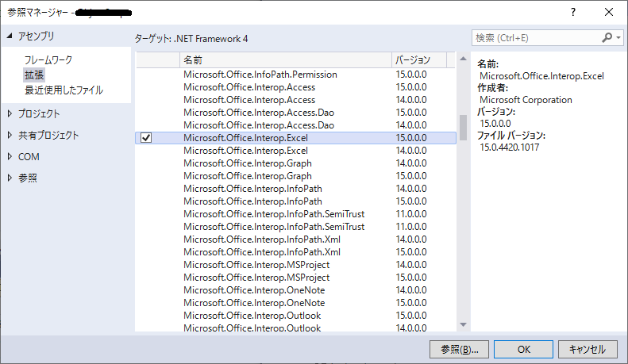
Task: Expand the 参照 section in sidebar
Action: pyautogui.click(x=10, y=178)
